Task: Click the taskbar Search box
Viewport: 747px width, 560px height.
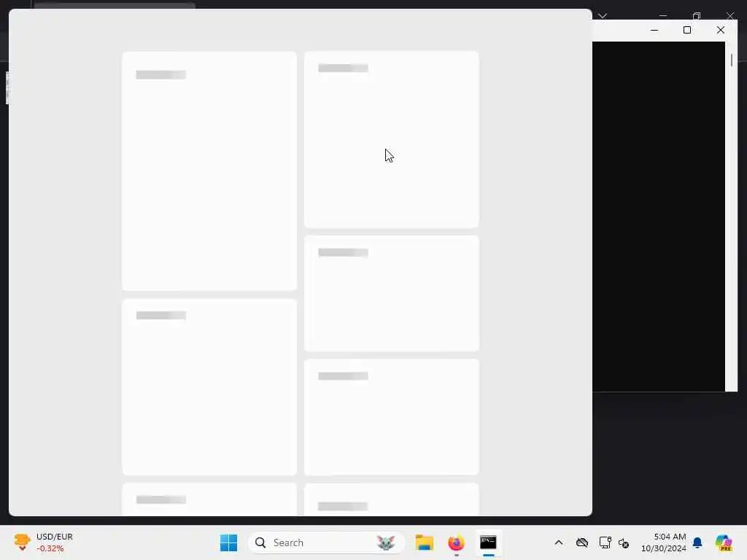Action: point(326,542)
